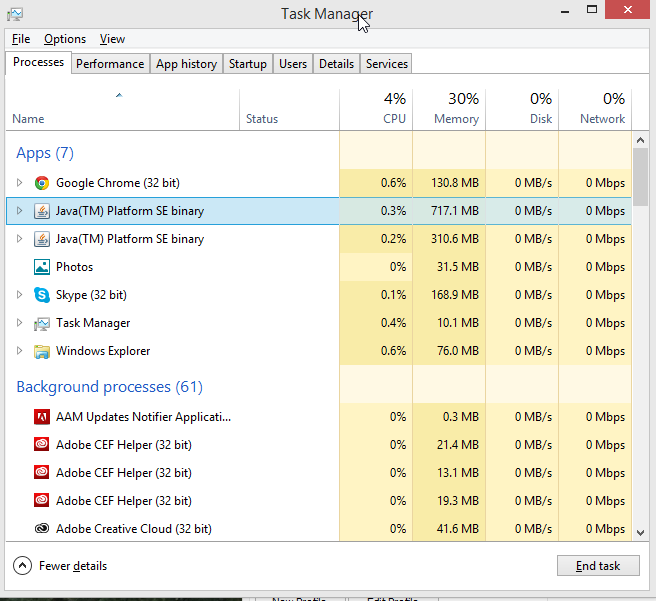The height and width of the screenshot is (601, 656).
Task: Click the Apps (7) group heading
Action: [45, 153]
